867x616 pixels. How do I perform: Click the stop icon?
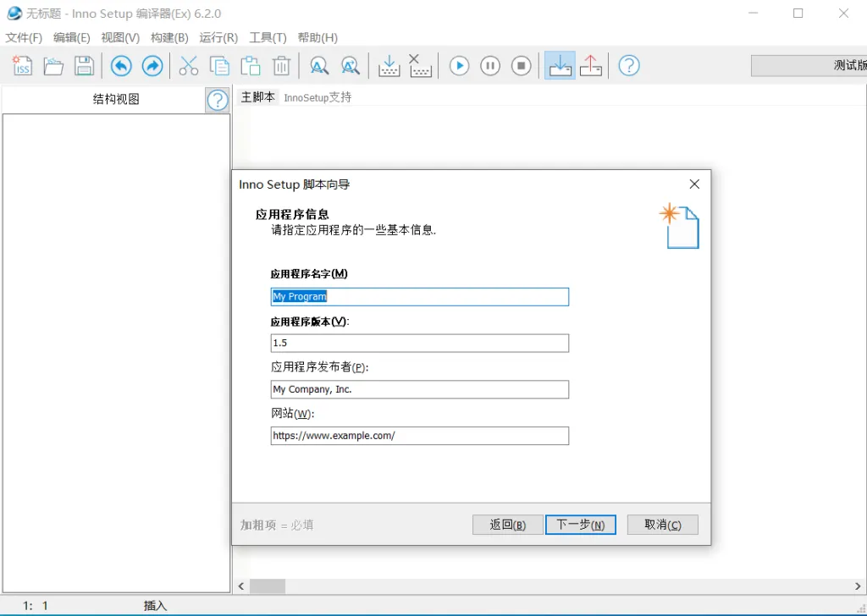tap(521, 66)
